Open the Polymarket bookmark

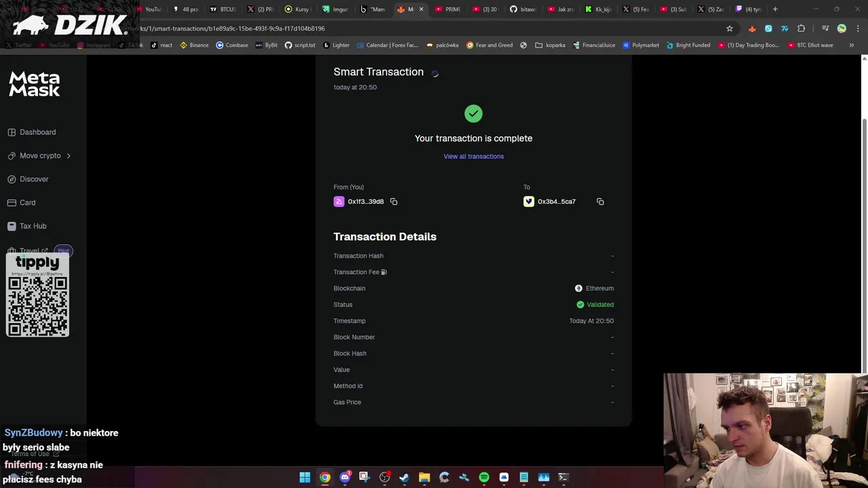(x=641, y=45)
